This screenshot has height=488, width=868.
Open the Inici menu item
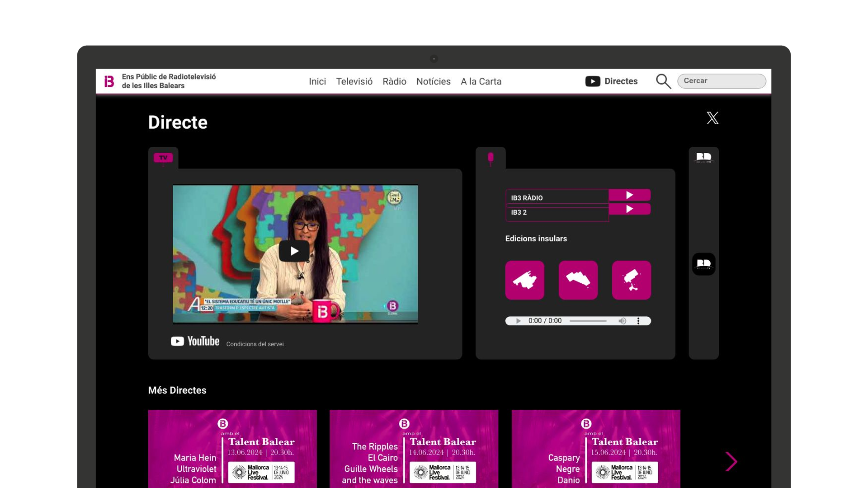pos(317,81)
